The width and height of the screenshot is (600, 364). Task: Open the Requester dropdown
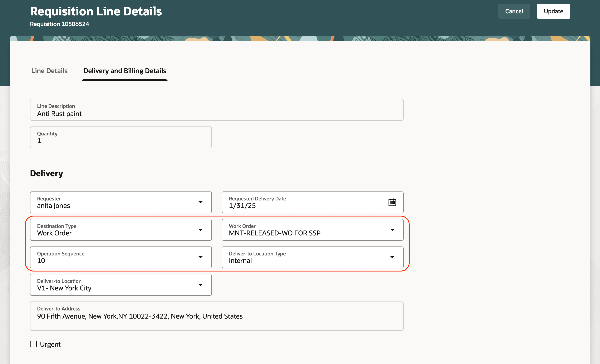(x=201, y=202)
